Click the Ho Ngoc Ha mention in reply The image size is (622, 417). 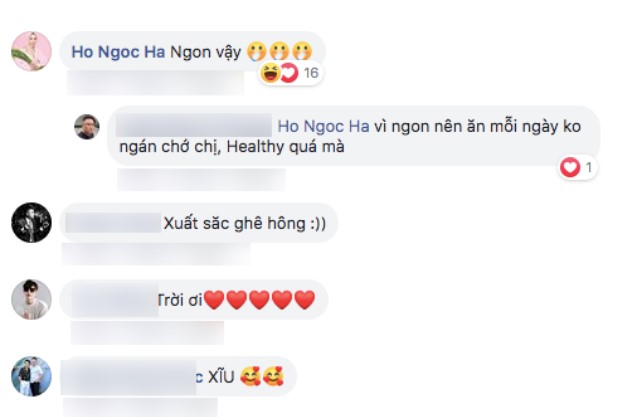pos(323,126)
